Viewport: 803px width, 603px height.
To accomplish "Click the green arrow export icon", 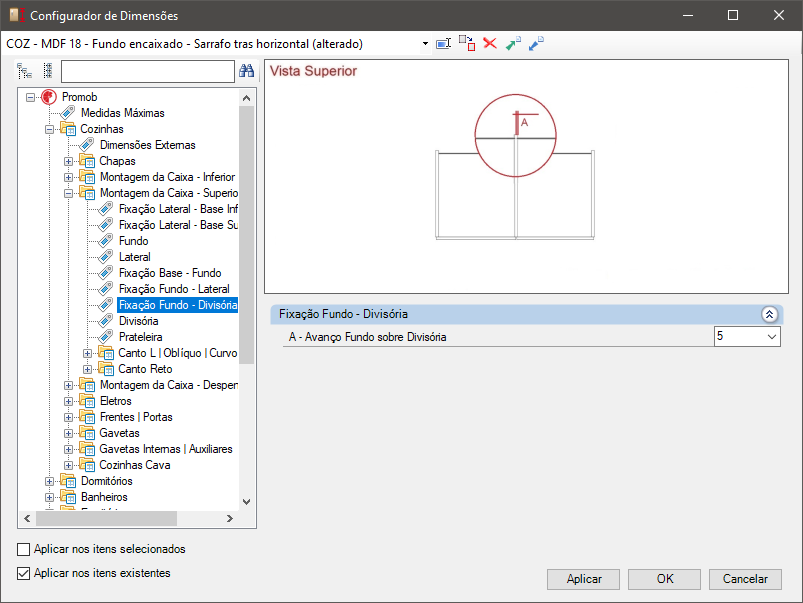I will pos(513,44).
